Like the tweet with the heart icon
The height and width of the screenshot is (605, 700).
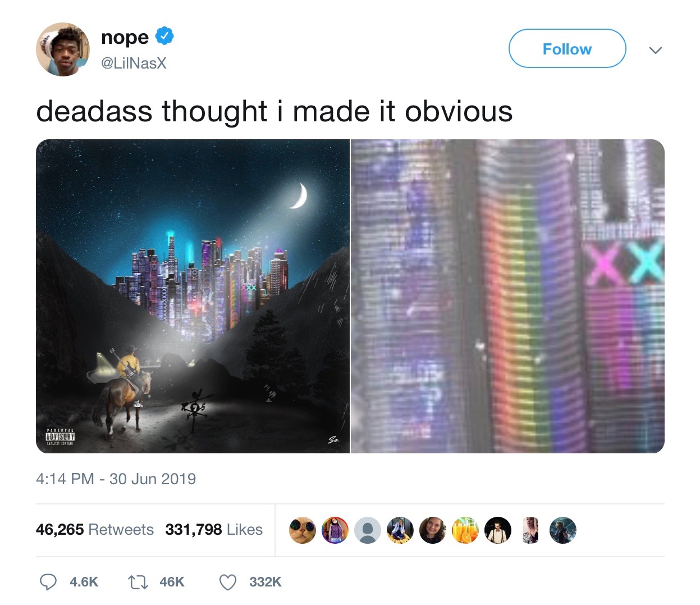(227, 582)
